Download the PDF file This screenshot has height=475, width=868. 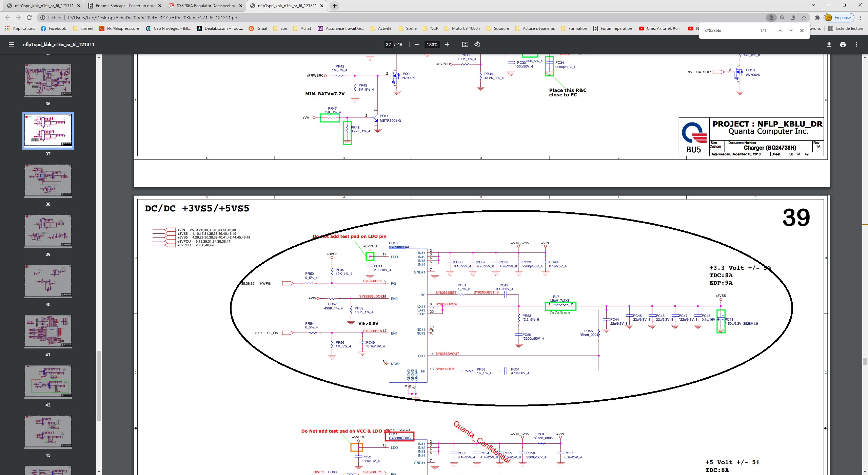[x=829, y=44]
